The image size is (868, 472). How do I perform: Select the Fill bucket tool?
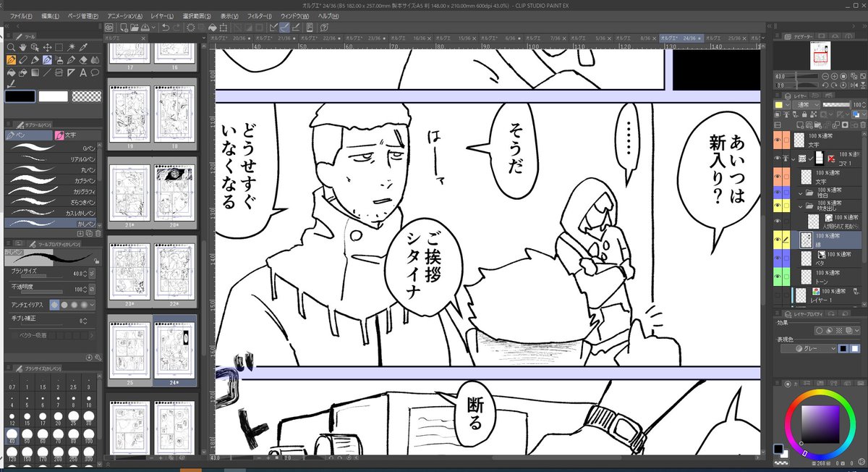pyautogui.click(x=12, y=72)
